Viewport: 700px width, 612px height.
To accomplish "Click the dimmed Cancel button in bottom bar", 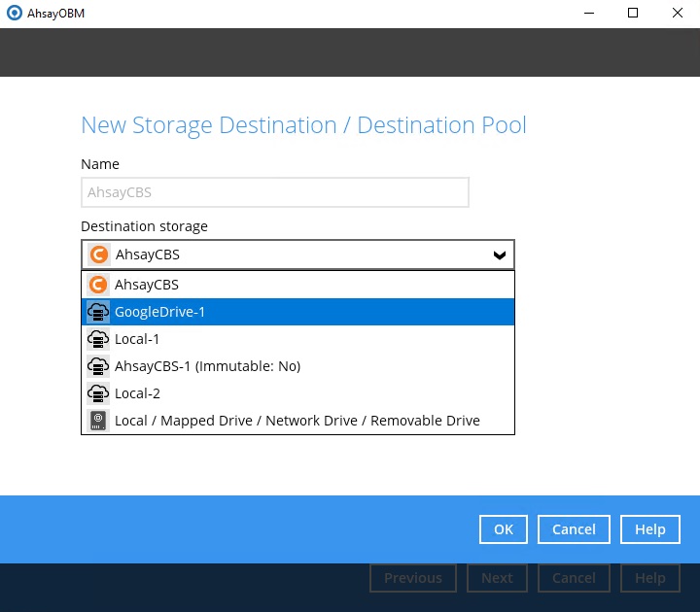I will click(x=574, y=578).
